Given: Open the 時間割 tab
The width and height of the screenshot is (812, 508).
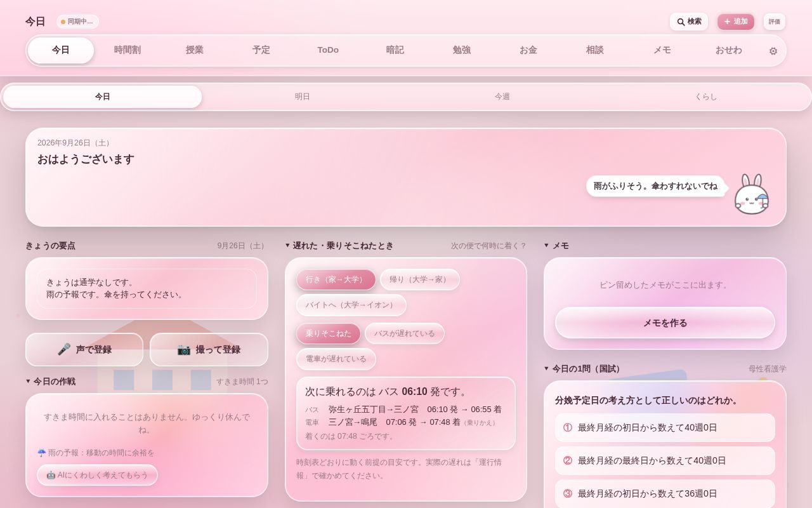Looking at the screenshot, I should [128, 50].
